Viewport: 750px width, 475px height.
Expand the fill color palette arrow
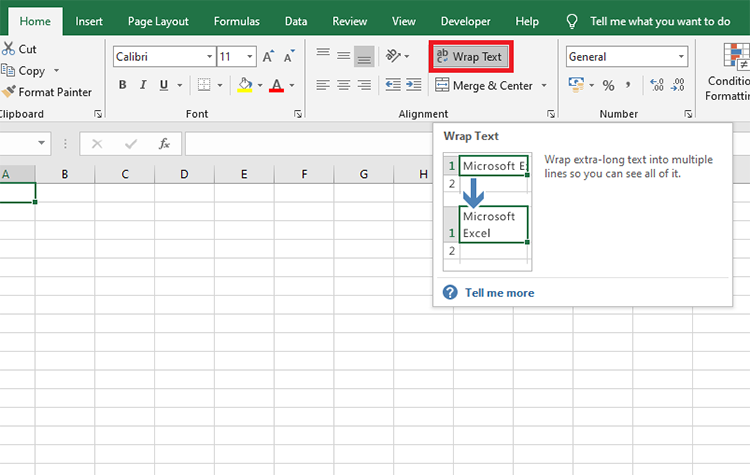(x=260, y=86)
